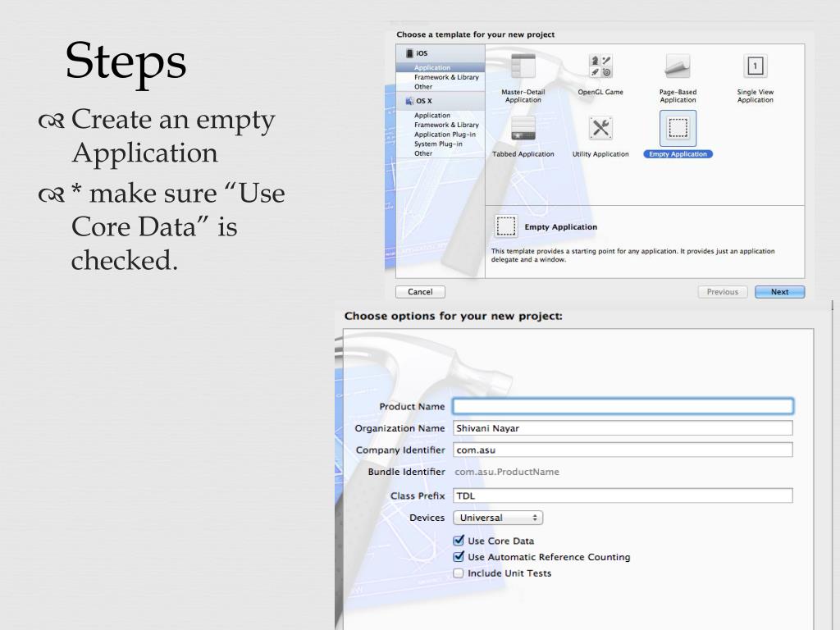The height and width of the screenshot is (630, 840).
Task: Choose the OpenGL Game template icon
Action: [x=600, y=66]
